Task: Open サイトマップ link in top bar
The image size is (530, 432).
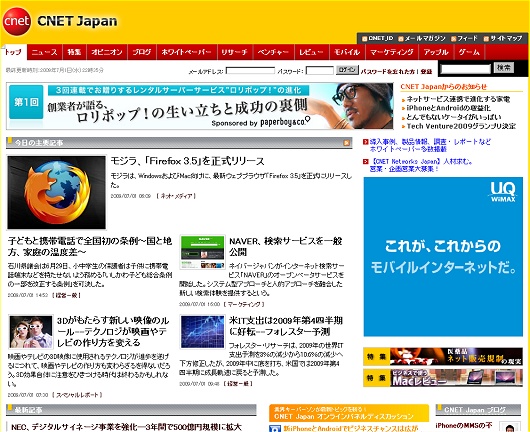Action: [x=503, y=39]
